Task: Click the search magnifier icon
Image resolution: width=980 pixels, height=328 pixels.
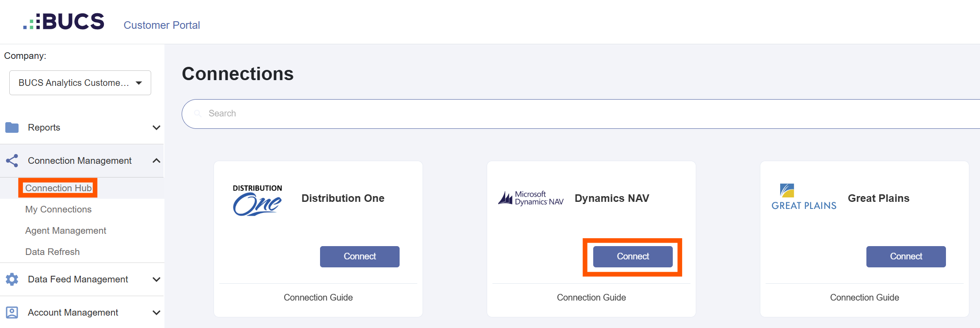Action: 198,114
